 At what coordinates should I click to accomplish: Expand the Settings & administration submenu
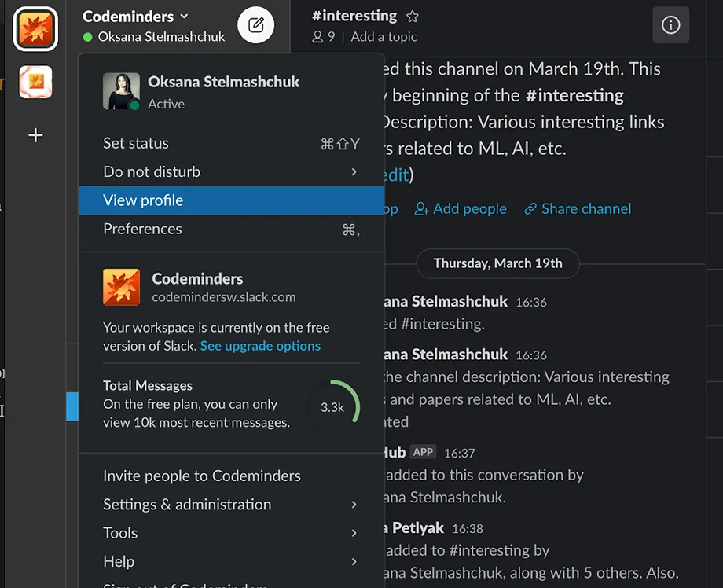(x=187, y=504)
